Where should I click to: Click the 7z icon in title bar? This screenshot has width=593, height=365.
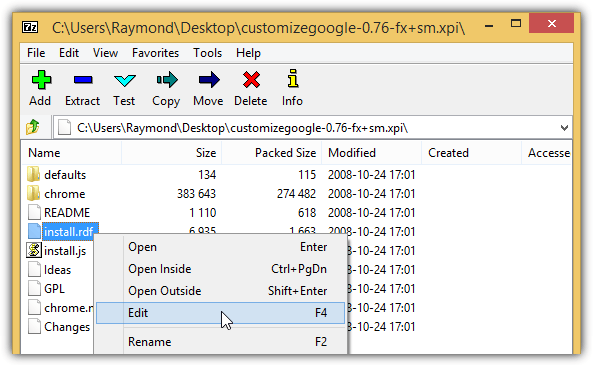[30, 27]
